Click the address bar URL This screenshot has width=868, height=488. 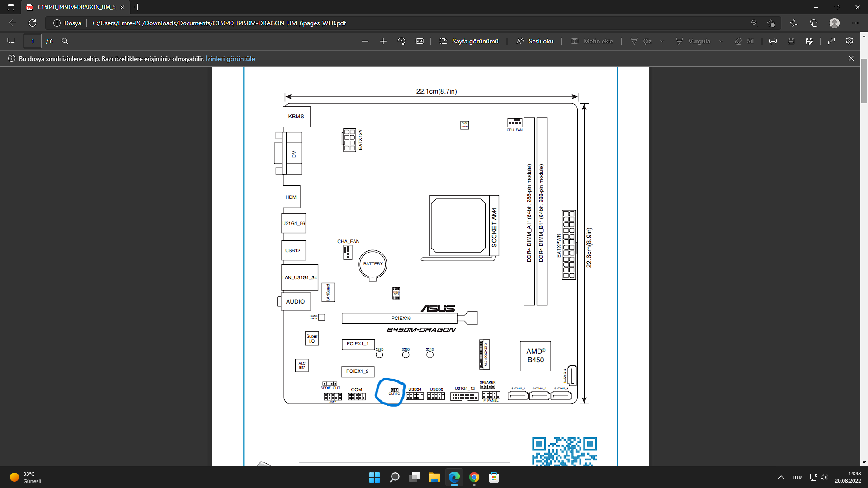[x=219, y=23]
